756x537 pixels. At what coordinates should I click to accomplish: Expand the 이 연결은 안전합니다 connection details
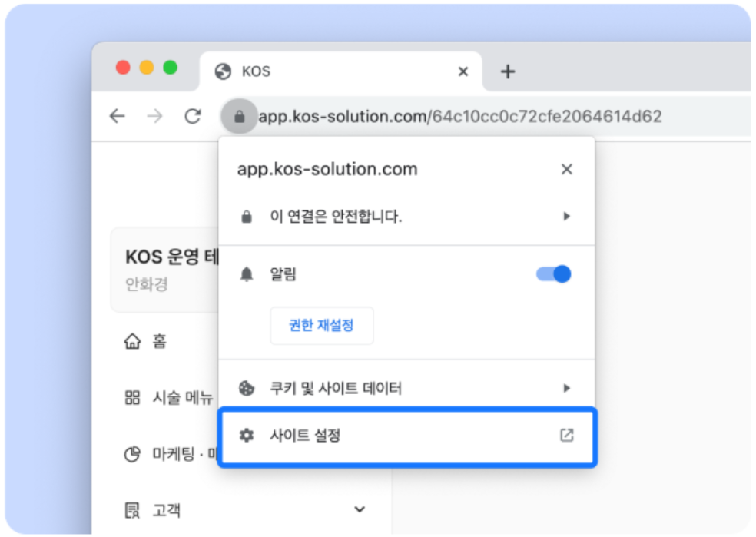point(566,217)
